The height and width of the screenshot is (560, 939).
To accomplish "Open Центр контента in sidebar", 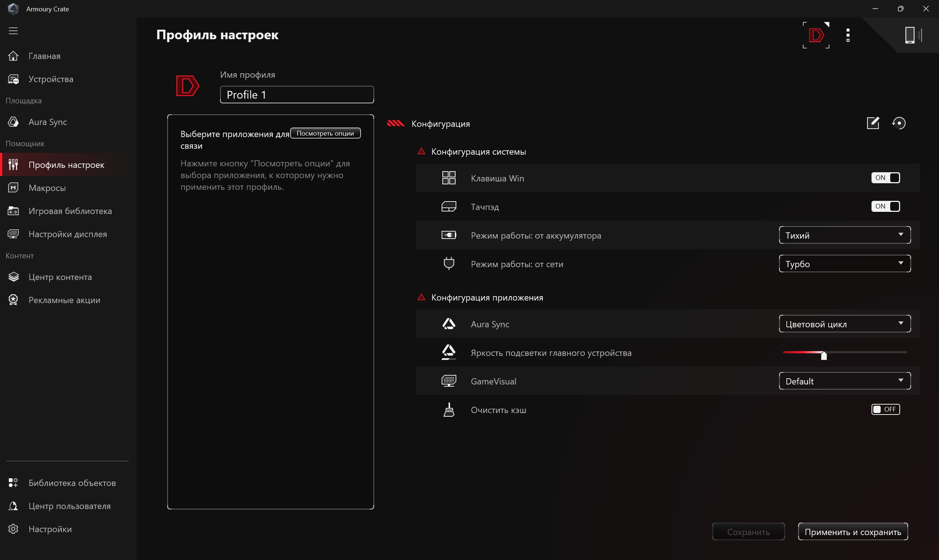I will [x=68, y=277].
